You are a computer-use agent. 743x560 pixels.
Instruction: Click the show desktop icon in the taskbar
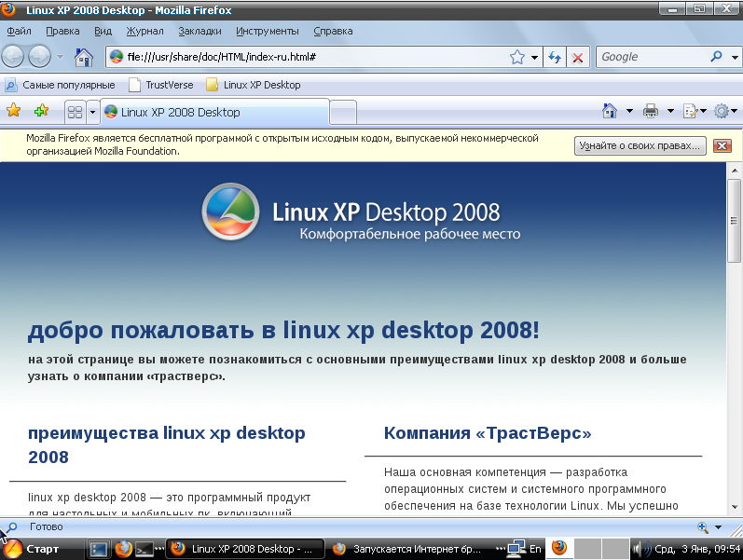(x=99, y=549)
